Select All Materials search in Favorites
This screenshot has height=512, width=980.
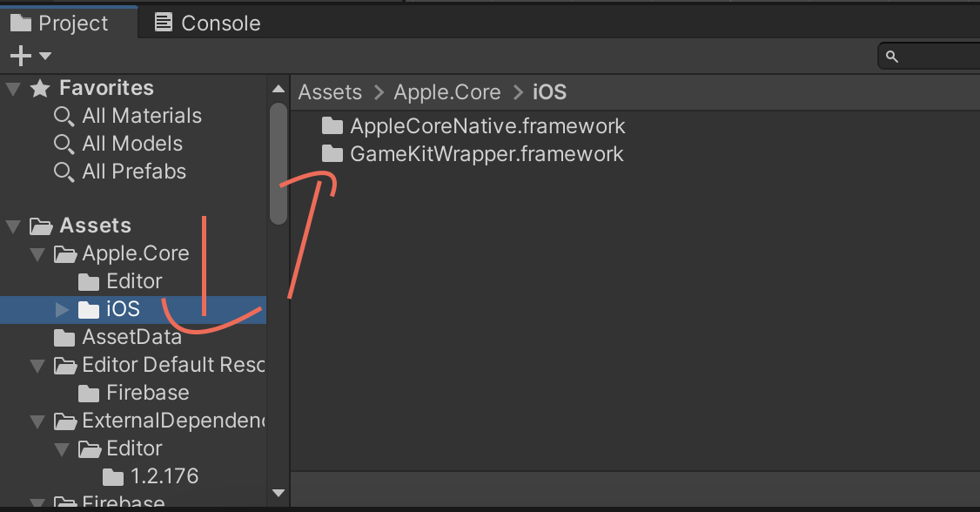pos(127,116)
